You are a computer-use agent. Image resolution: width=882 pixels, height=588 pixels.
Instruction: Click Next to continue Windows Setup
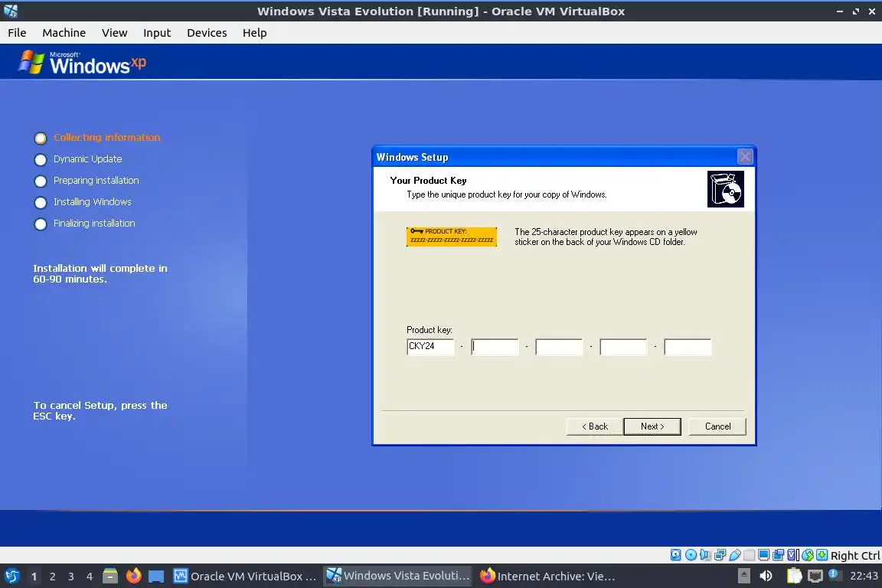652,426
